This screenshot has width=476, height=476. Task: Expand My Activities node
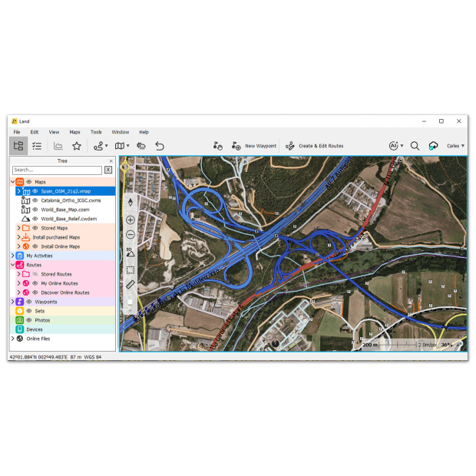point(13,256)
